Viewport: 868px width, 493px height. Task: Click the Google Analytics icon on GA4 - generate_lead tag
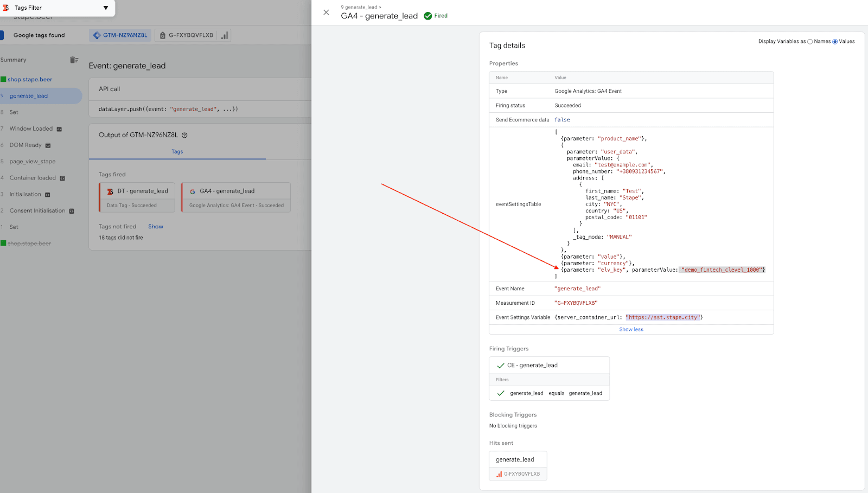[x=193, y=190]
